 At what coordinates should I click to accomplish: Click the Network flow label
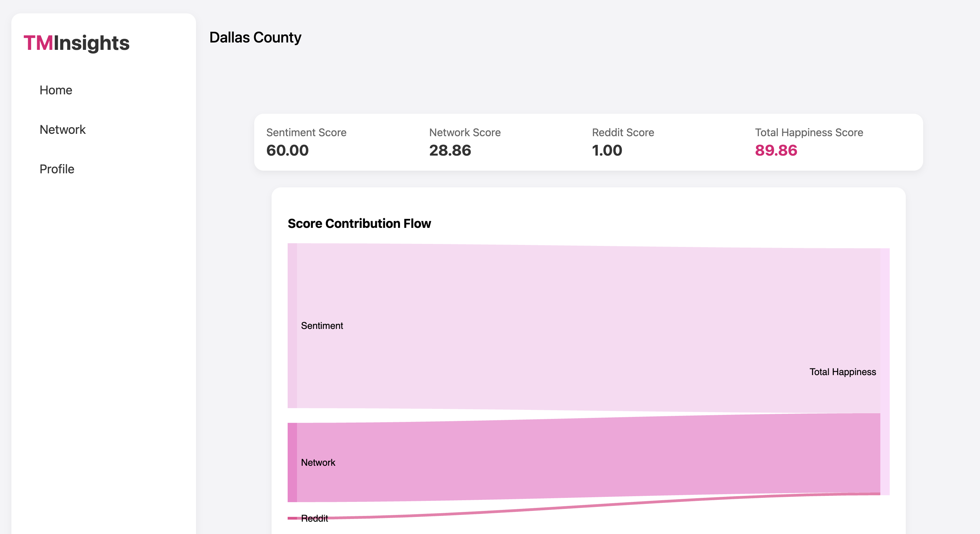[x=318, y=462]
